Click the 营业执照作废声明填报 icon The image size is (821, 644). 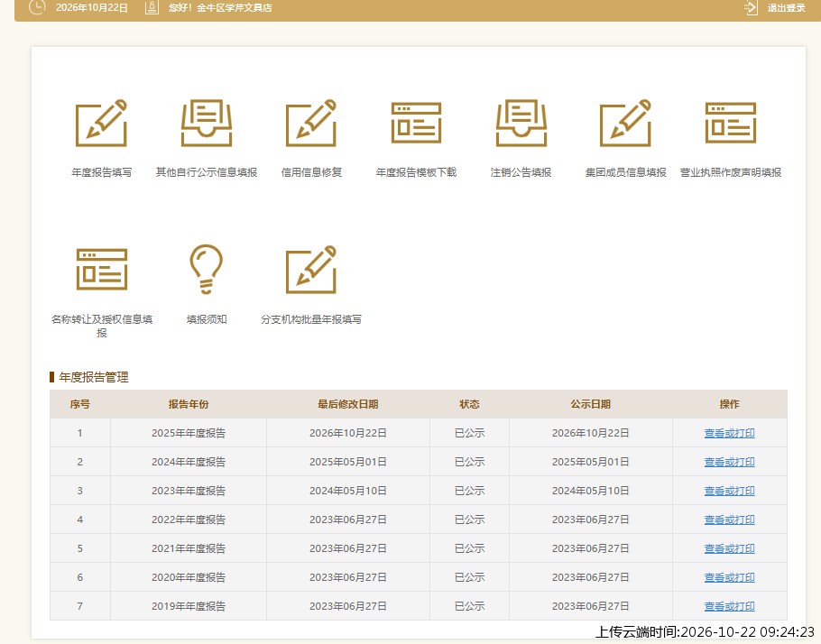[x=731, y=123]
